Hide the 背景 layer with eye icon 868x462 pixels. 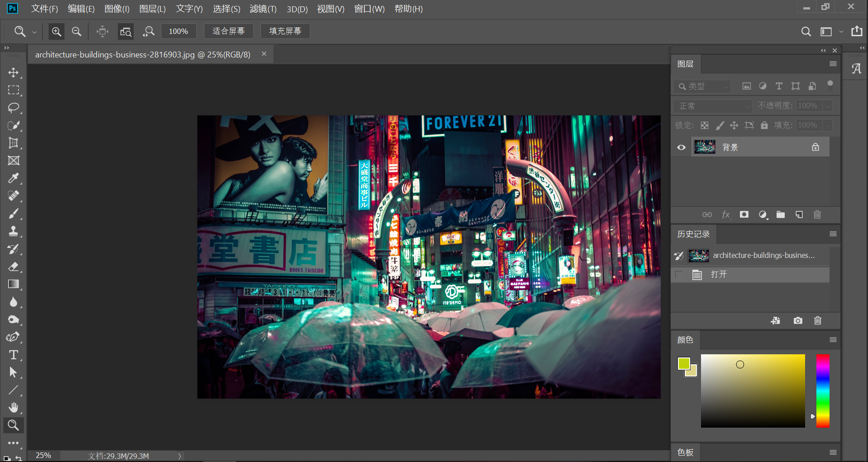(681, 148)
